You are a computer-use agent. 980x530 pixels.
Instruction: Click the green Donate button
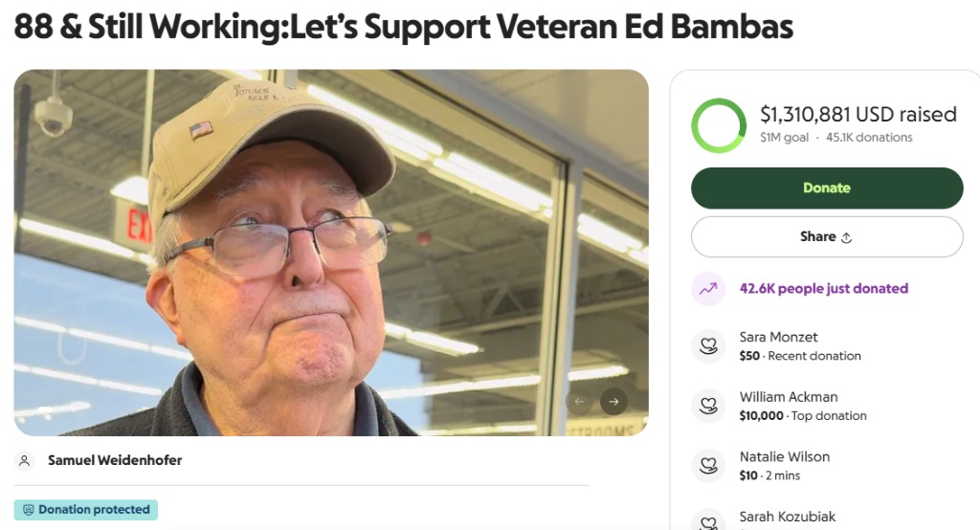pyautogui.click(x=826, y=188)
